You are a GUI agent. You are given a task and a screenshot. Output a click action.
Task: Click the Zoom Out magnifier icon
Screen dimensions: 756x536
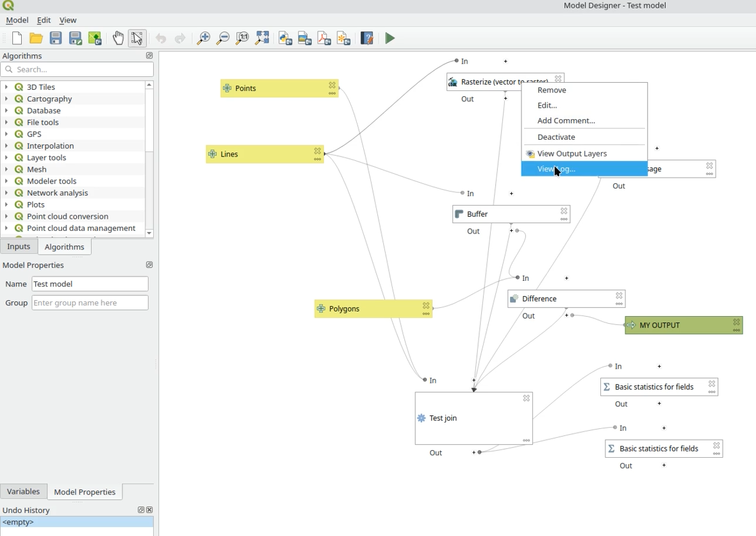(x=222, y=38)
